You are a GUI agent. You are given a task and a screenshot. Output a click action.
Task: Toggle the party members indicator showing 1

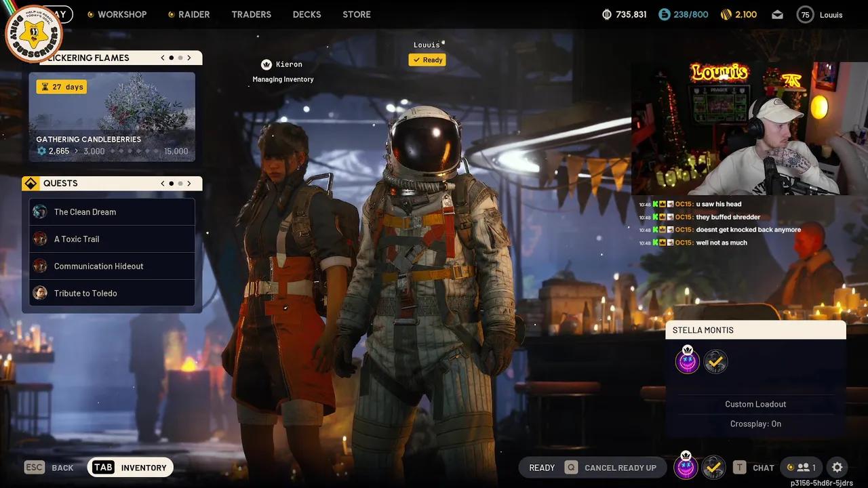click(x=802, y=467)
